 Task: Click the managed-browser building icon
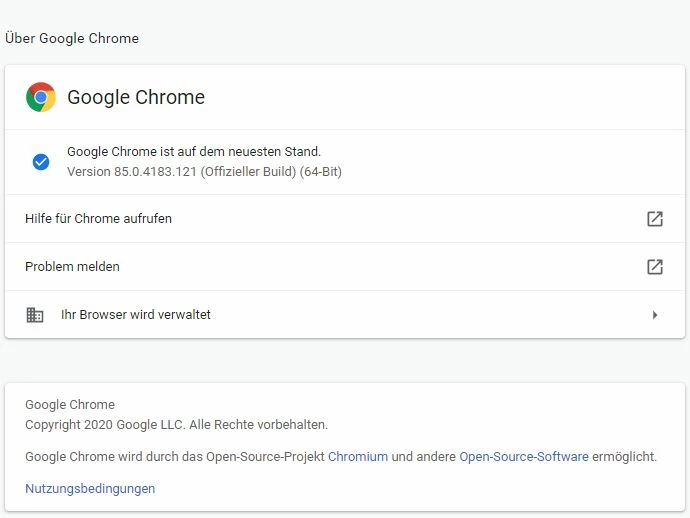click(x=35, y=315)
